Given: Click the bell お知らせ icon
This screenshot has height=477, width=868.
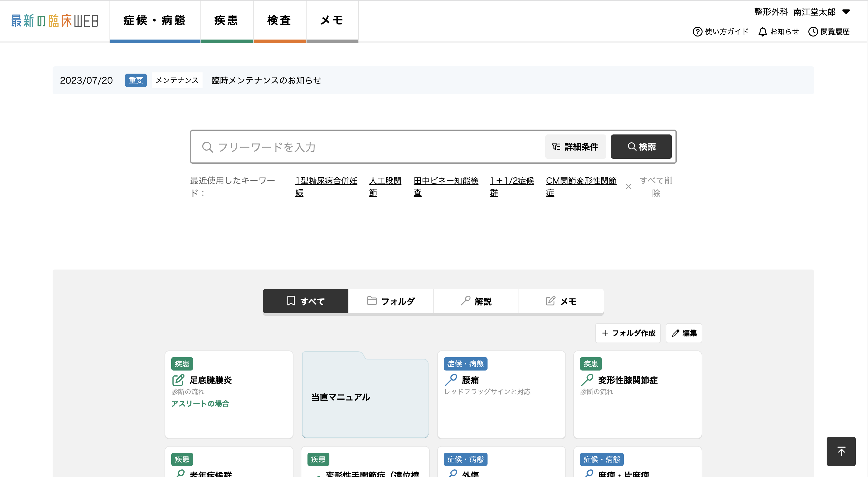Looking at the screenshot, I should point(762,32).
